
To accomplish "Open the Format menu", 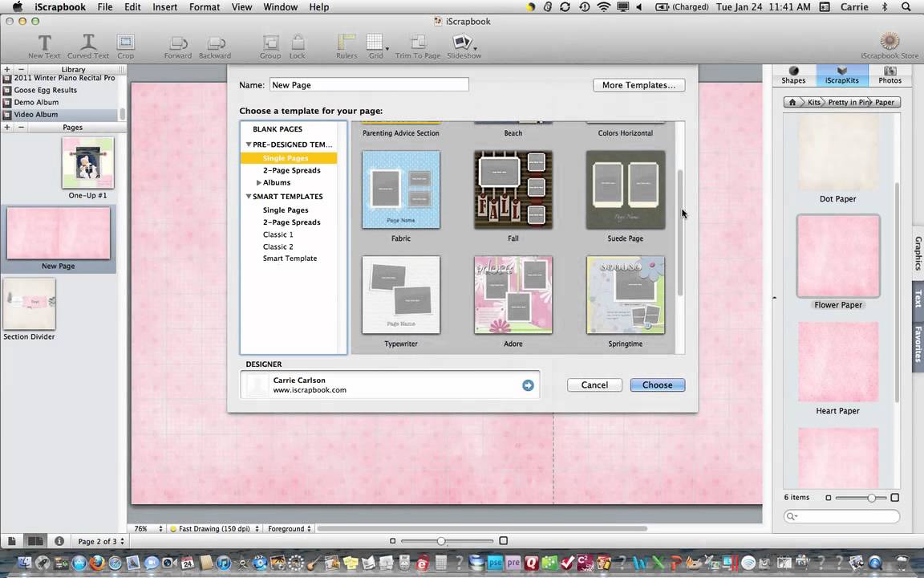I will tap(205, 7).
